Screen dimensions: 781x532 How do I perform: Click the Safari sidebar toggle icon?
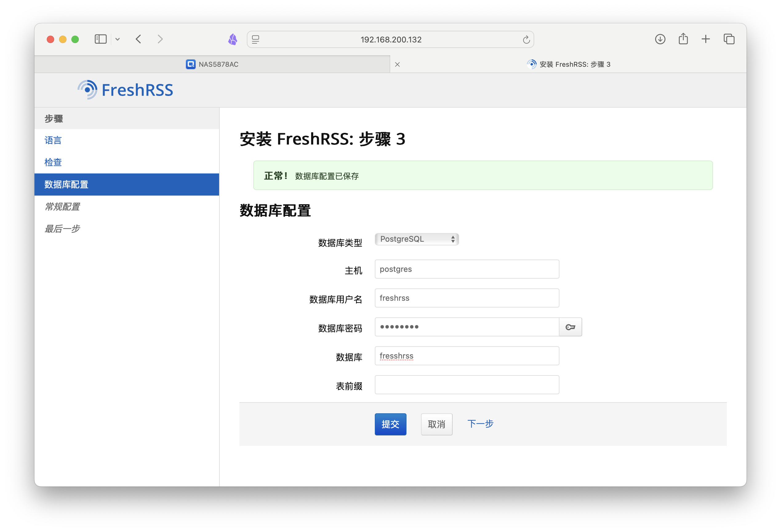point(101,39)
